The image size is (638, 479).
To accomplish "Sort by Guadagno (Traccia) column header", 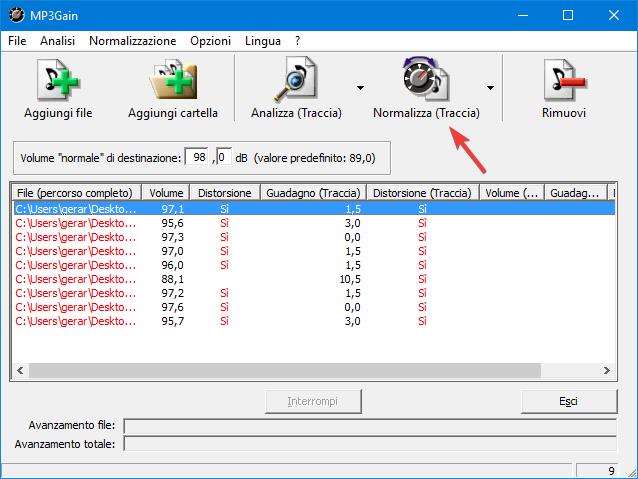I will 313,193.
